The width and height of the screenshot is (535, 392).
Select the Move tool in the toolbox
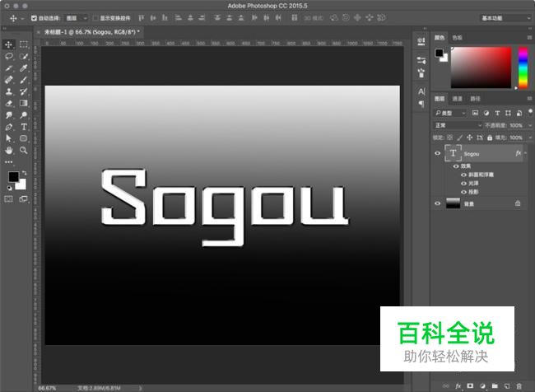pos(8,44)
